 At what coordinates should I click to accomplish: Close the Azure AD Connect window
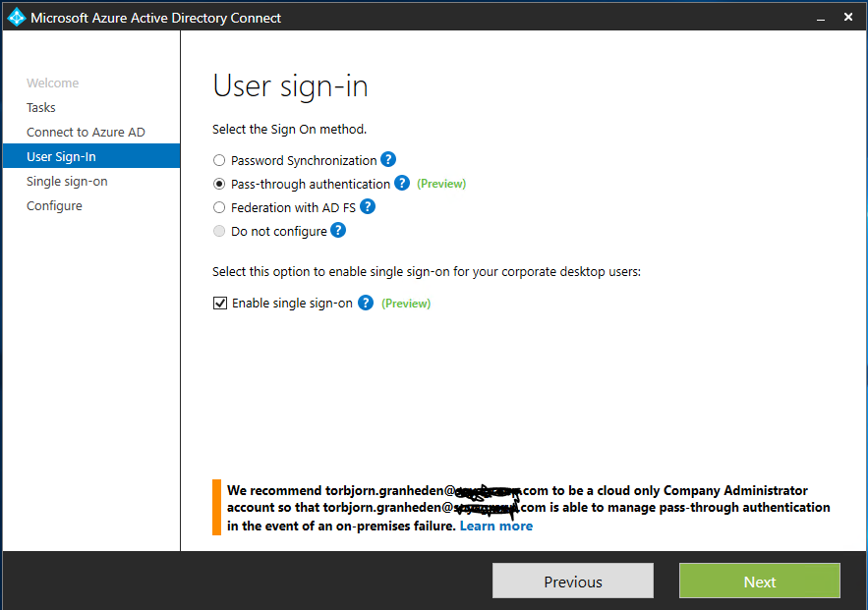pos(848,17)
